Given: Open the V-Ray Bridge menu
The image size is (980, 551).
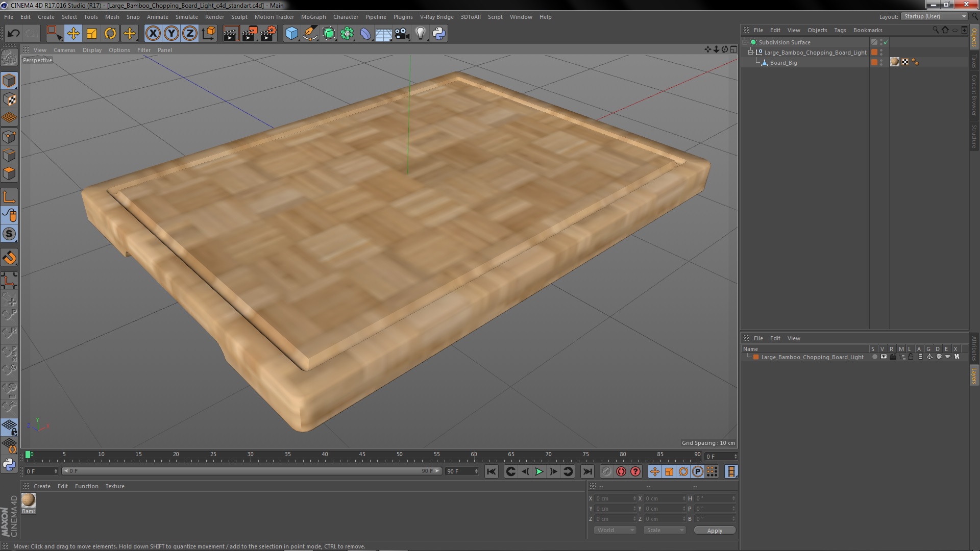Looking at the screenshot, I should (436, 17).
